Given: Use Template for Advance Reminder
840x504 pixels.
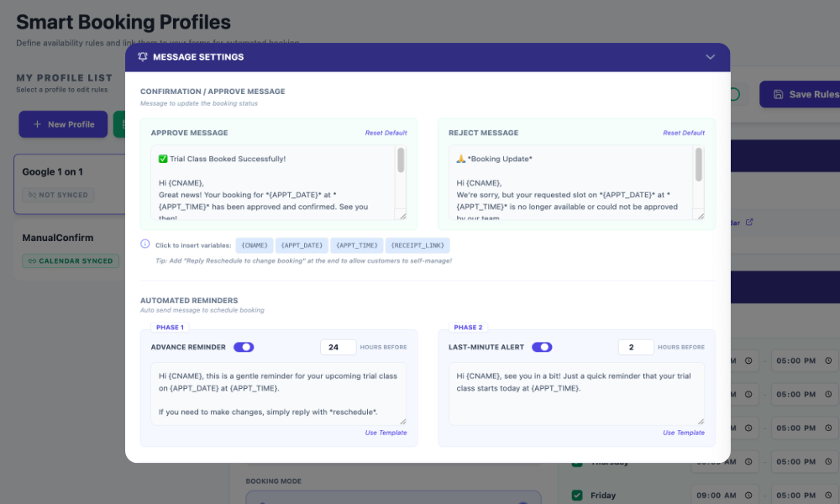Looking at the screenshot, I should pos(386,433).
